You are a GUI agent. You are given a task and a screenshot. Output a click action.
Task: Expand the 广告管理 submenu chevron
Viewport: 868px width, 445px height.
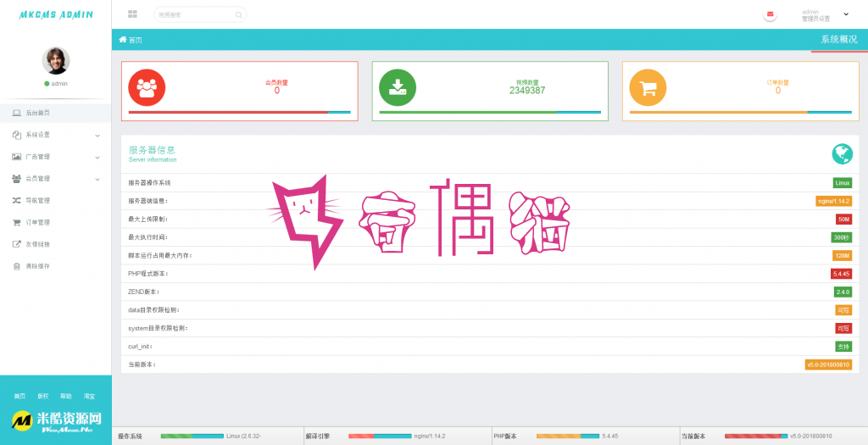[97, 158]
